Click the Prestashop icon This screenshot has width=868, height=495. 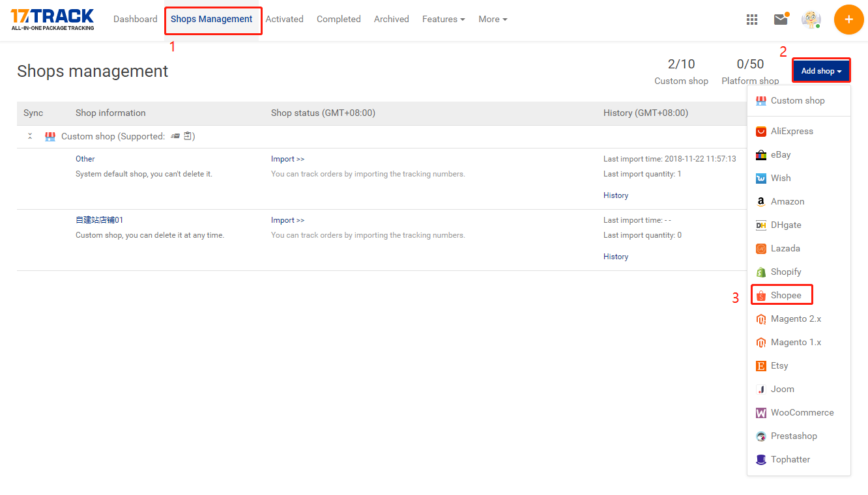click(x=760, y=436)
